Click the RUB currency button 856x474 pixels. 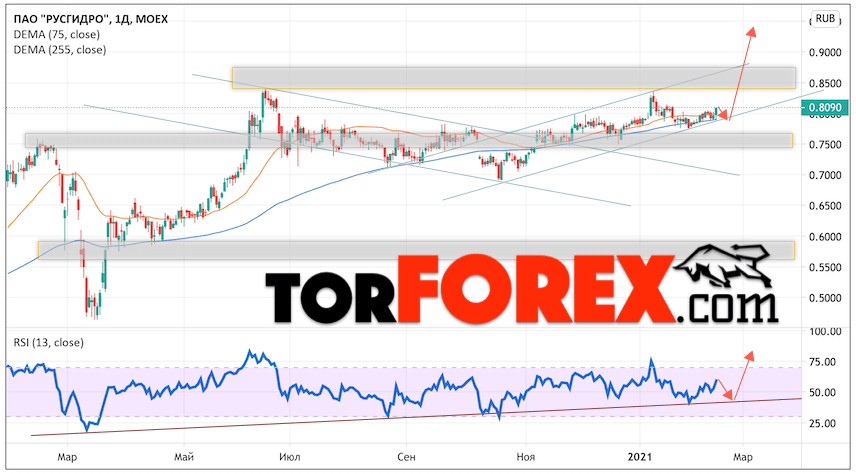[x=825, y=19]
